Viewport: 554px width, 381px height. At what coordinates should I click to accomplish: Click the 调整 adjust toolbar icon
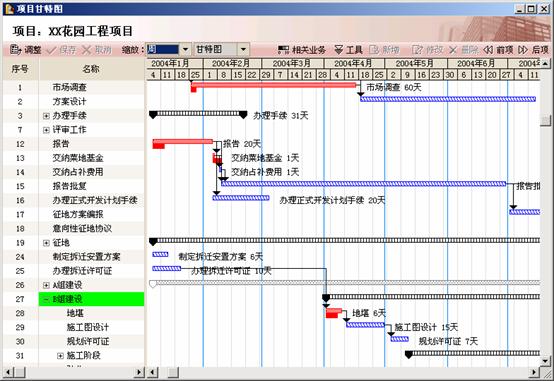(15, 50)
